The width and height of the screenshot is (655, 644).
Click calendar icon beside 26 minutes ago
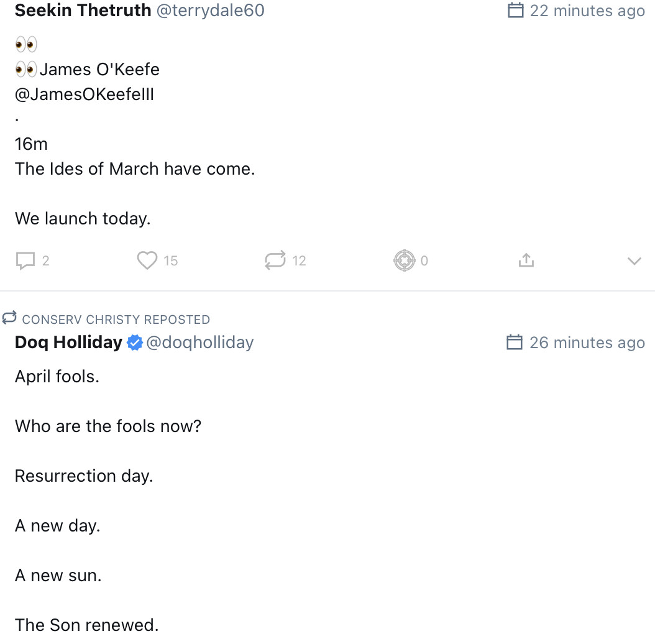[x=515, y=343]
